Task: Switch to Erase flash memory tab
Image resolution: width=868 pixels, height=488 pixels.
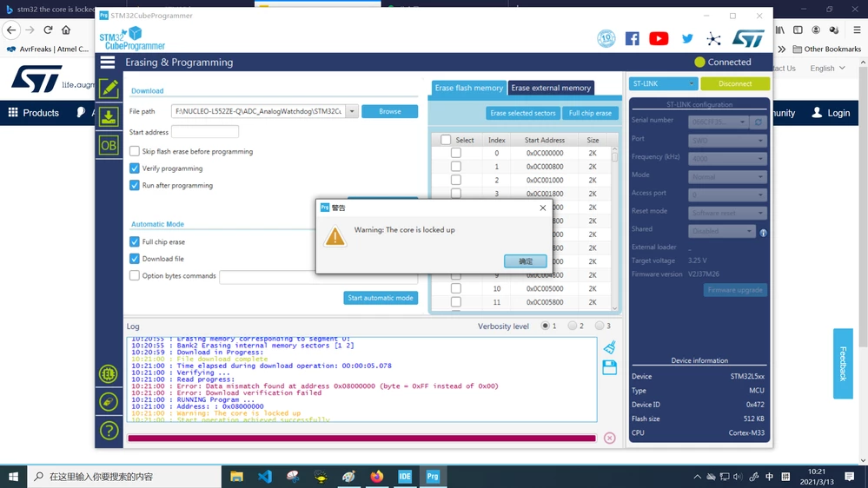Action: [x=469, y=88]
